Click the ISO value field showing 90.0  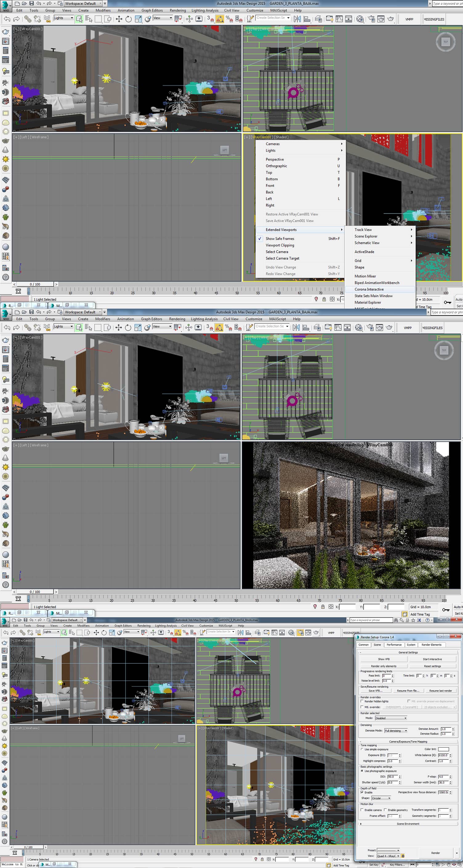393,777
